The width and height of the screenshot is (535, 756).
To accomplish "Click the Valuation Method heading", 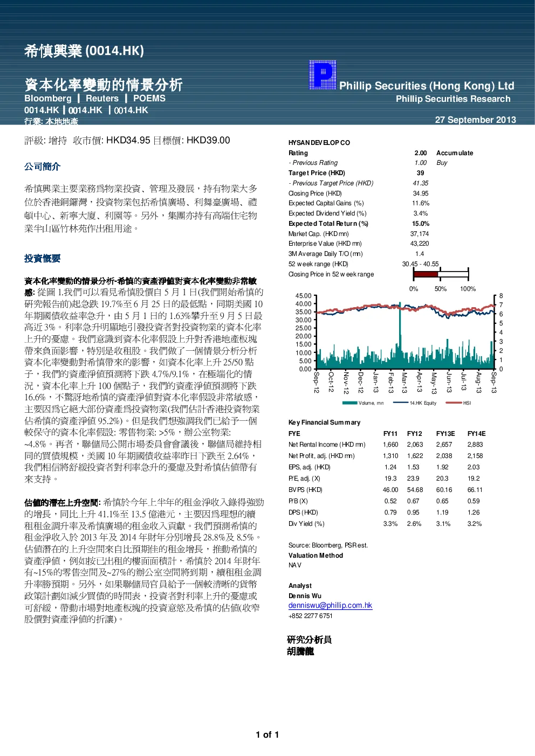I will click(315, 556).
